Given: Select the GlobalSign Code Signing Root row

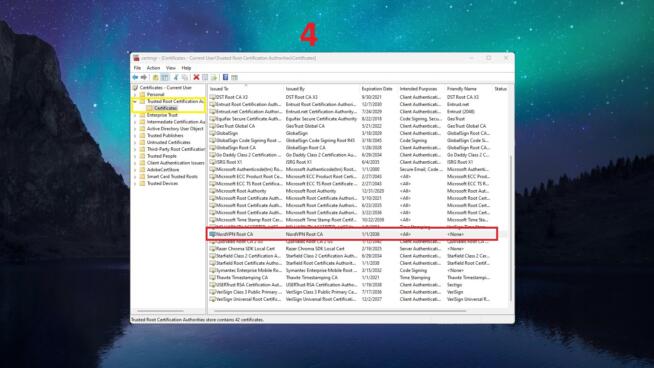Looking at the screenshot, I should (358, 141).
